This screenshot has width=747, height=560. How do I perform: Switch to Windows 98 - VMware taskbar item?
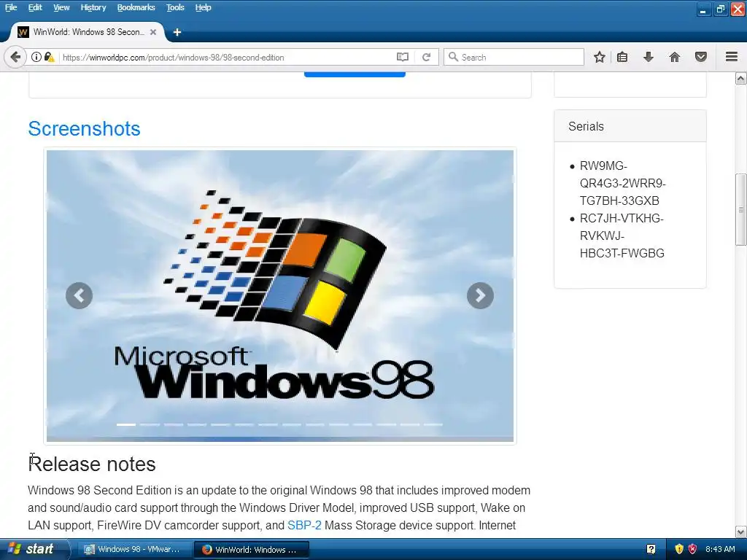pyautogui.click(x=134, y=549)
